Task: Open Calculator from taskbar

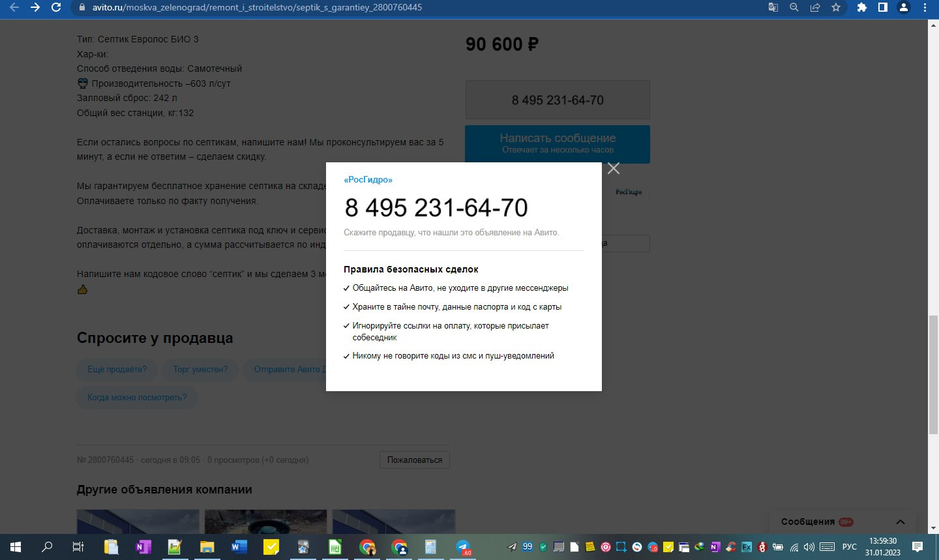Action: (x=431, y=547)
